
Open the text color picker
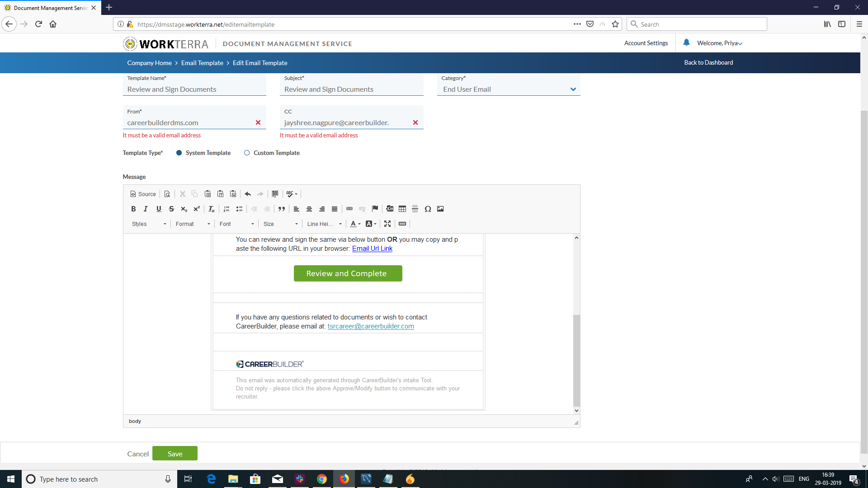coord(355,224)
